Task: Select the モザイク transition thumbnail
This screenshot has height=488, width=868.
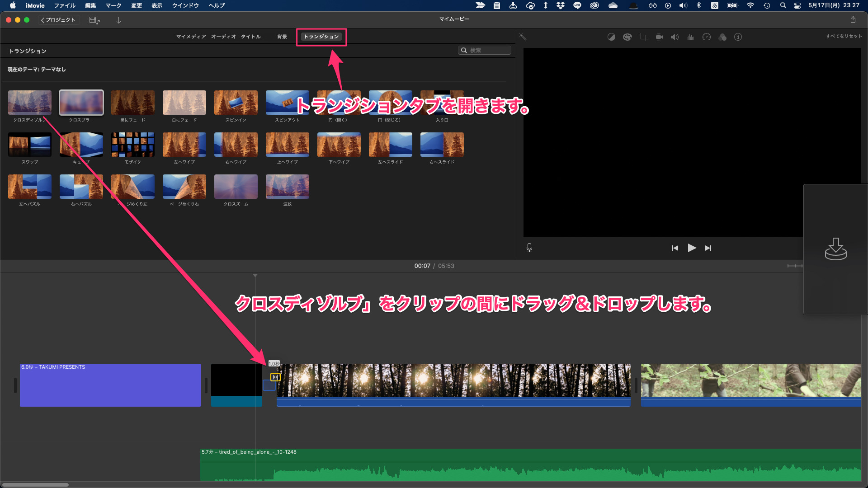Action: tap(133, 145)
